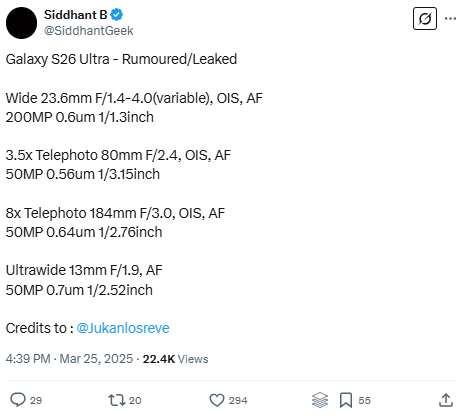Click the 20 reposts count
This screenshot has height=415, width=469.
135,400
